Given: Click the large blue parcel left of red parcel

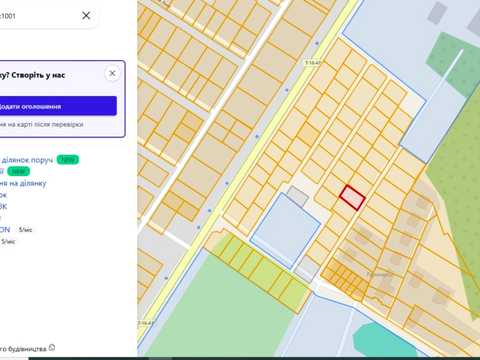Looking at the screenshot, I should tap(285, 231).
